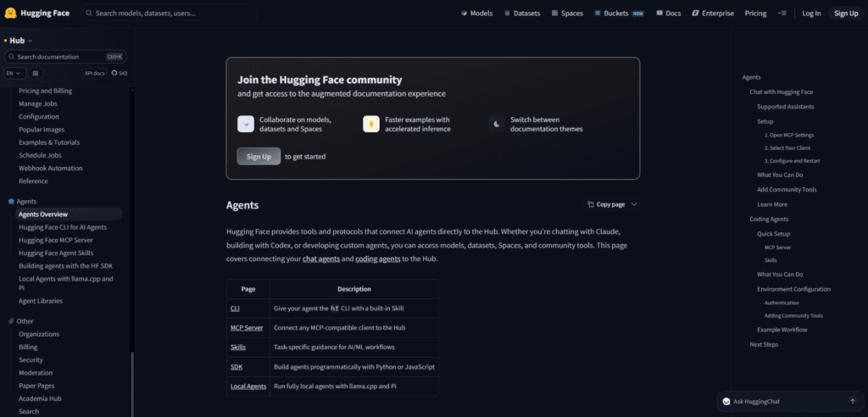
Task: Open Building agents with the HF SDK
Action: pos(66,266)
